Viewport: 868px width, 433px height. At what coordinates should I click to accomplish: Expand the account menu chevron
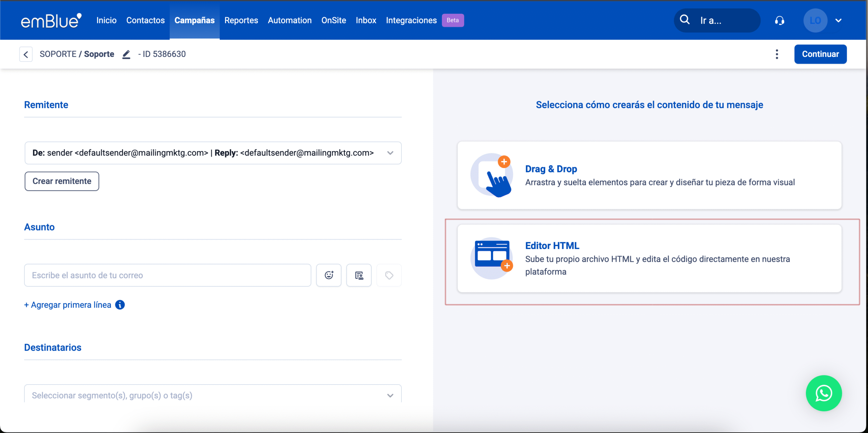click(839, 21)
